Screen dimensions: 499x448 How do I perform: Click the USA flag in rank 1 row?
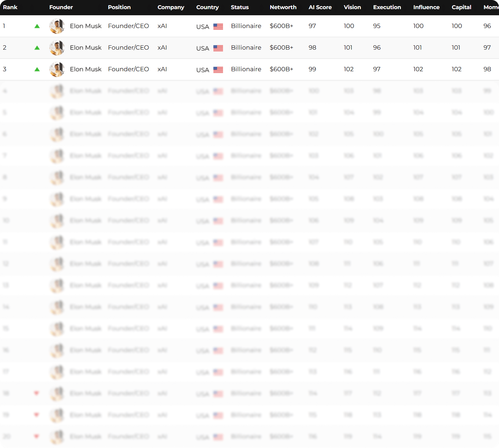pyautogui.click(x=218, y=26)
